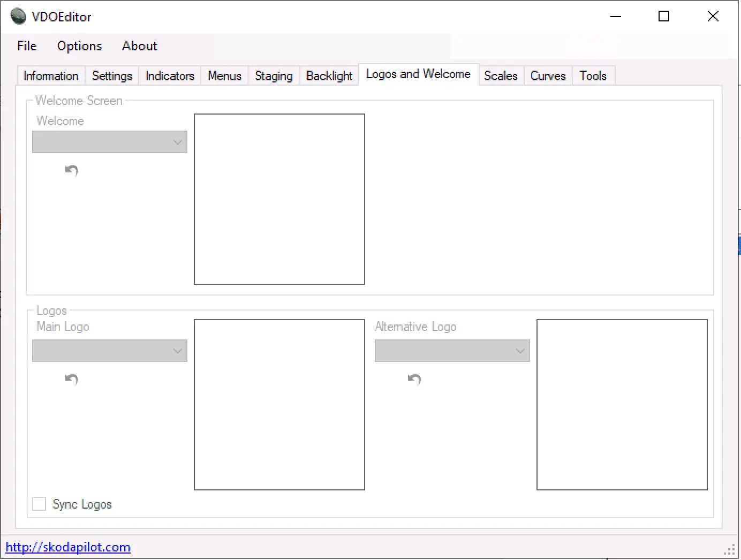Click the Welcome screen image preview box
The height and width of the screenshot is (560, 741).
click(x=279, y=199)
